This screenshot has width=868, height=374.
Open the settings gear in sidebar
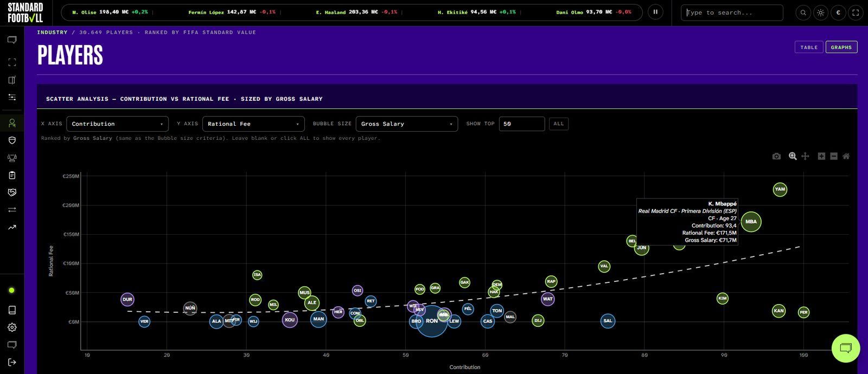pyautogui.click(x=12, y=327)
